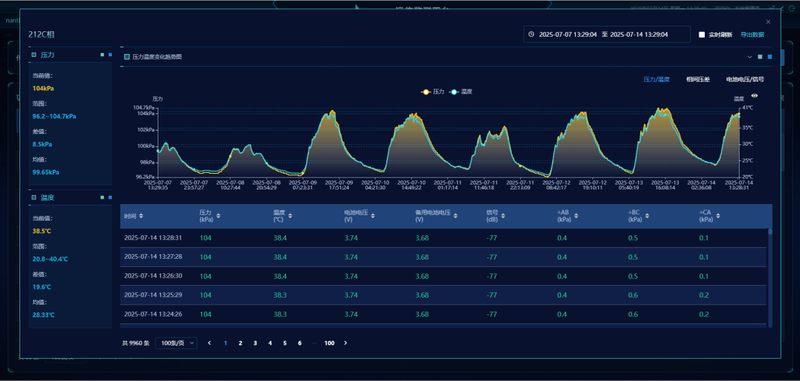The image size is (800, 381).
Task: Click the 38.5℃ current temperature value
Action: (x=43, y=231)
